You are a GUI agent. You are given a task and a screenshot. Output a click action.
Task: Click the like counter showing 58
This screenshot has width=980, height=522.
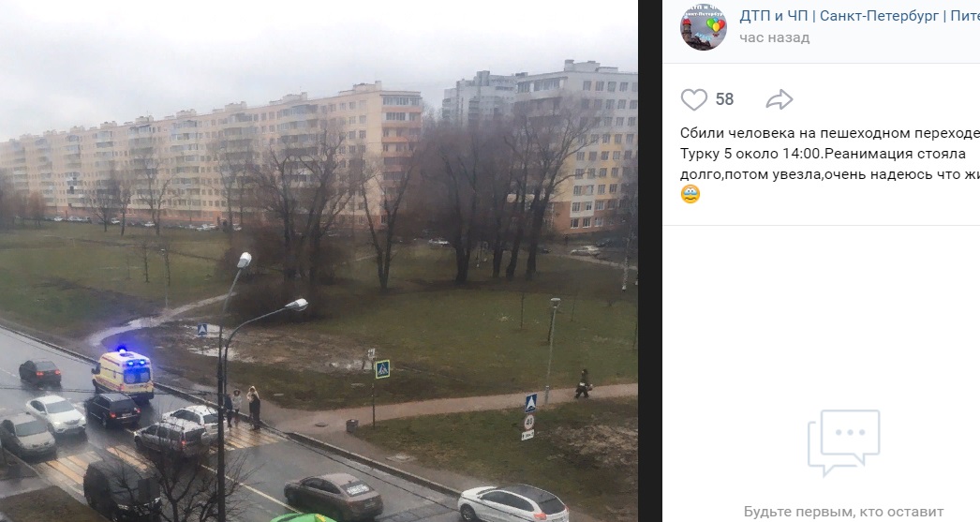click(x=724, y=99)
